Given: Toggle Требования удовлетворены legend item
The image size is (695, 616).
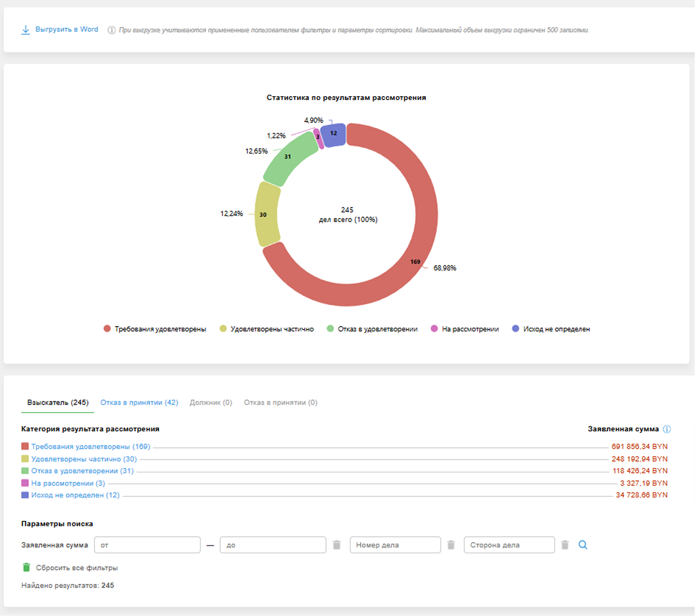Looking at the screenshot, I should tap(155, 329).
